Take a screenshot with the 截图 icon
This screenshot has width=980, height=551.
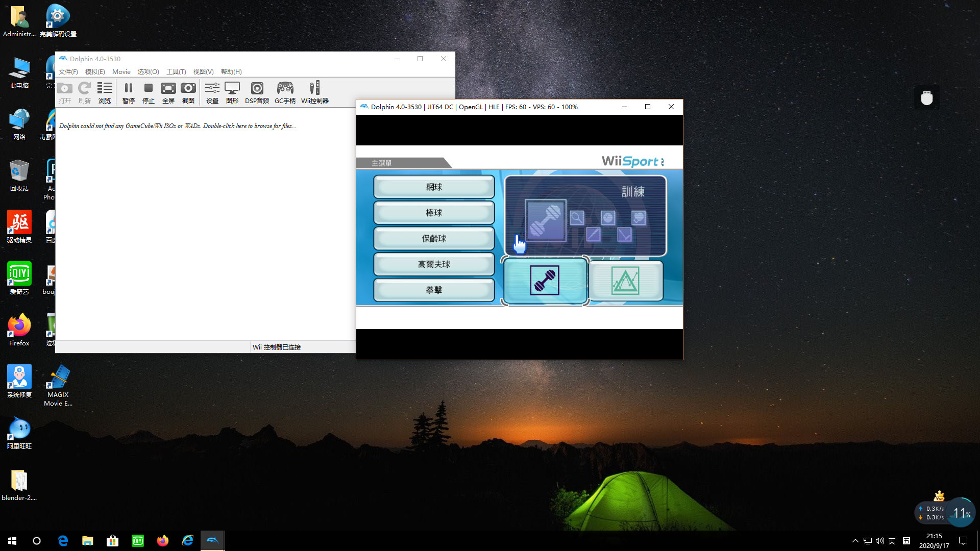[x=188, y=93]
